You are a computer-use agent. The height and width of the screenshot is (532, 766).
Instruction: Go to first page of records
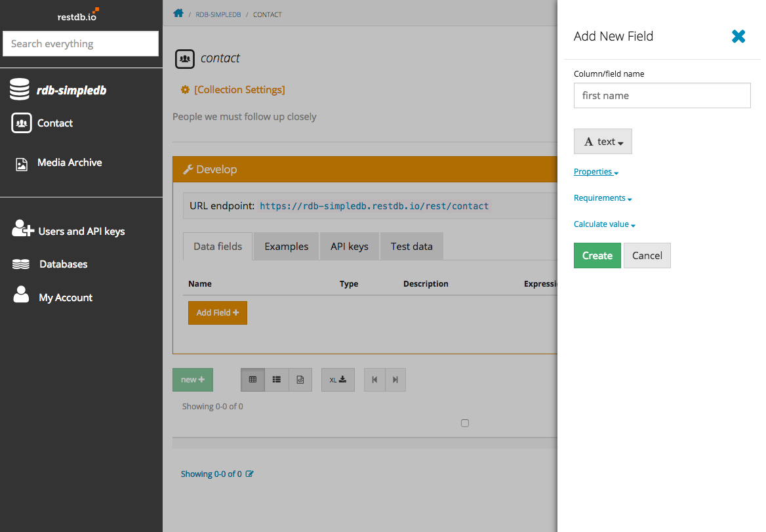coord(374,380)
